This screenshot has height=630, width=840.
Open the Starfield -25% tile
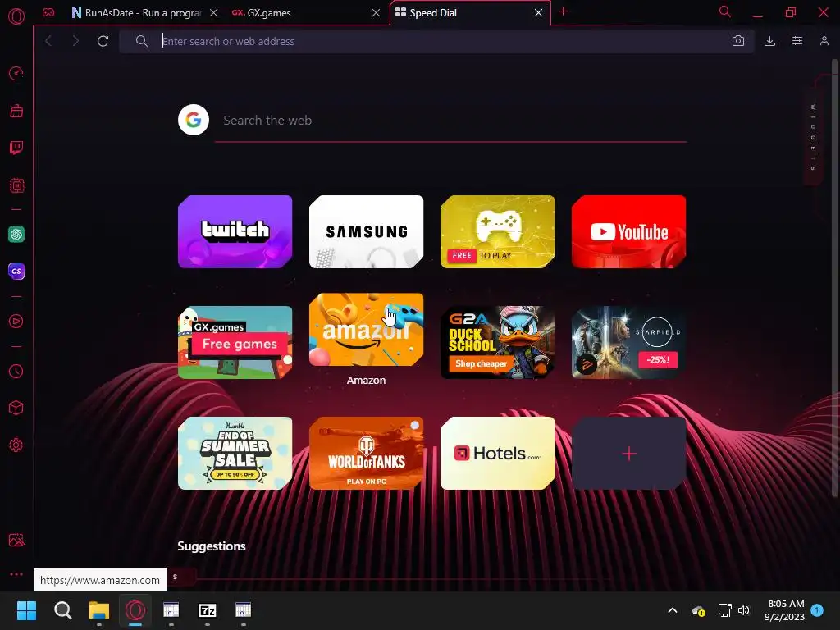point(629,342)
